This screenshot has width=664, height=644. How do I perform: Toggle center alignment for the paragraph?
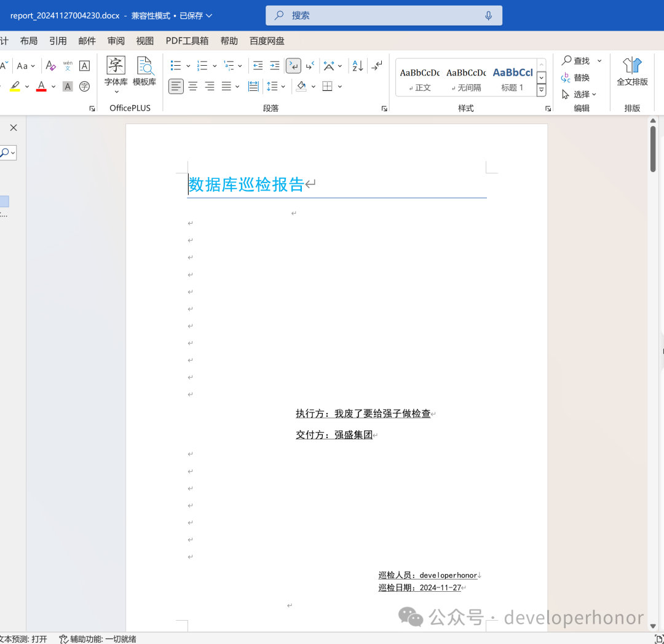coord(193,86)
